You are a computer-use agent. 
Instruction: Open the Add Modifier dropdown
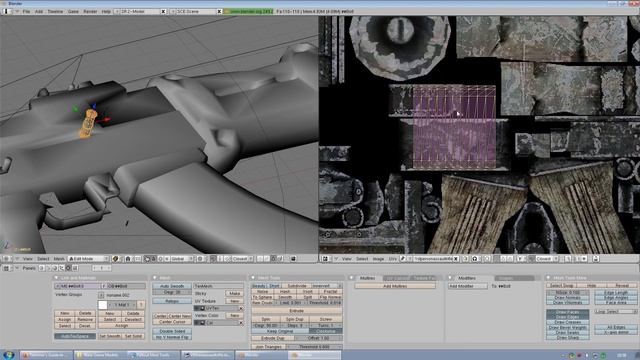coord(468,286)
